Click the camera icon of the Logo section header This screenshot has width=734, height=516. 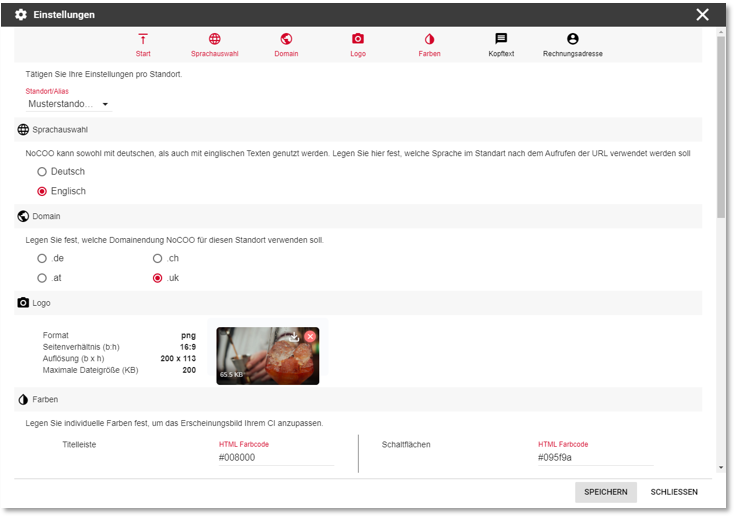point(23,303)
